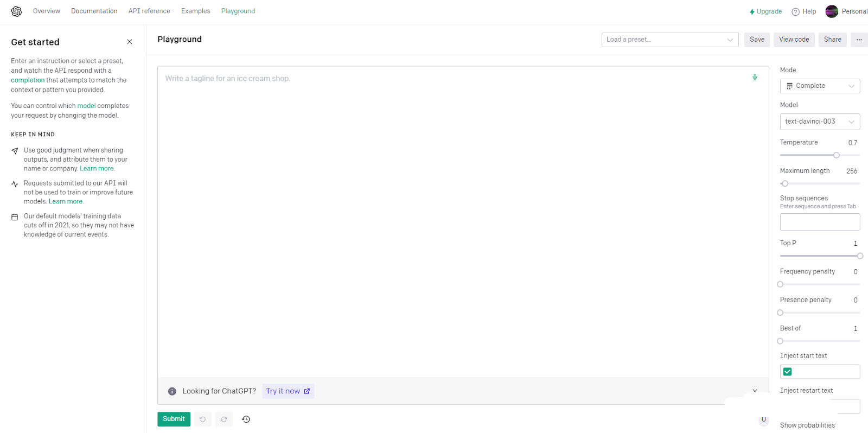Open the Mode dropdown showing Complete
Image resolution: width=868 pixels, height=433 pixels.
819,86
